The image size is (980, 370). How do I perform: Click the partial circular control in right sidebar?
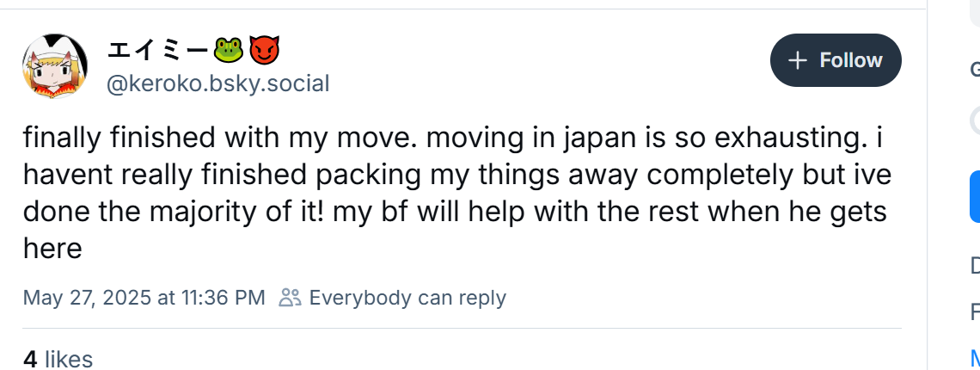click(975, 120)
